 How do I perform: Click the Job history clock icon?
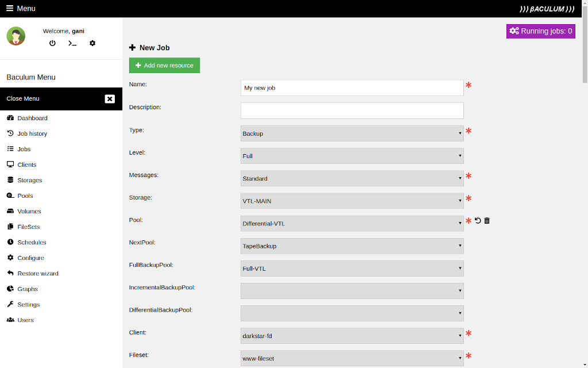10,133
